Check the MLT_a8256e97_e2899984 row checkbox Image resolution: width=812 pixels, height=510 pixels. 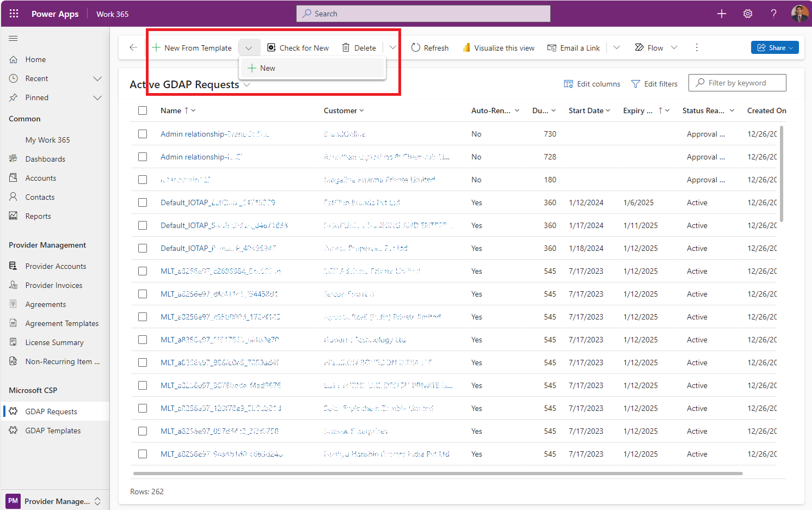tap(143, 271)
